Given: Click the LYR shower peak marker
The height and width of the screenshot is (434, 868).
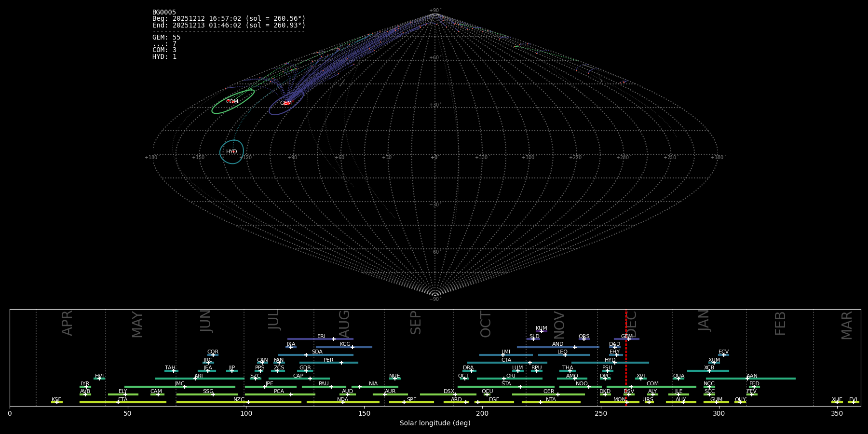Looking at the screenshot, I should [x=86, y=387].
